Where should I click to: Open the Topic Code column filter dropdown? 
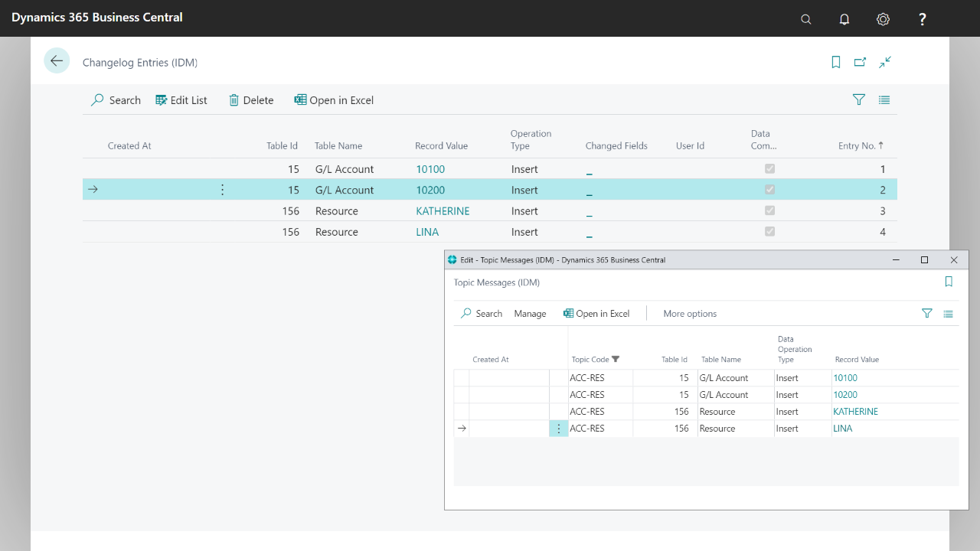point(616,360)
